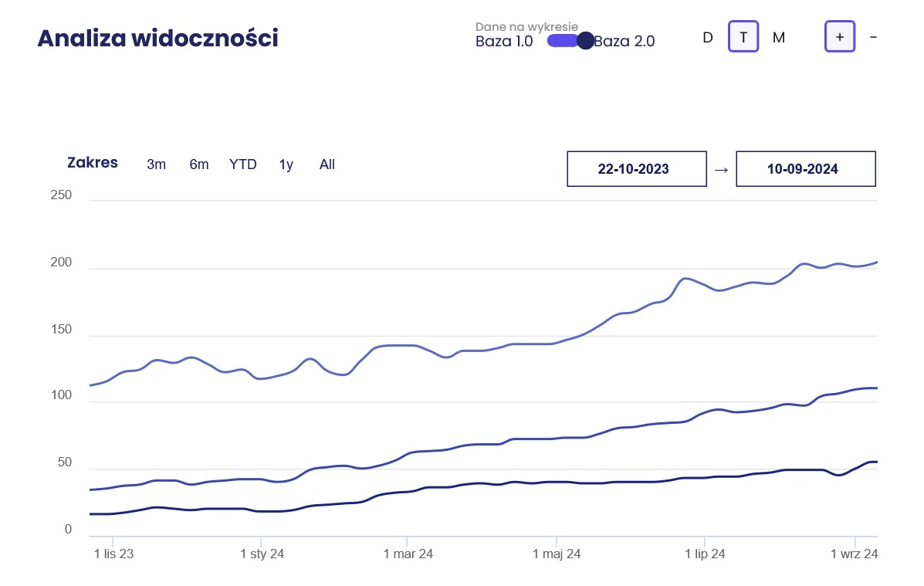Open the end date field 10-09-2024

click(805, 169)
